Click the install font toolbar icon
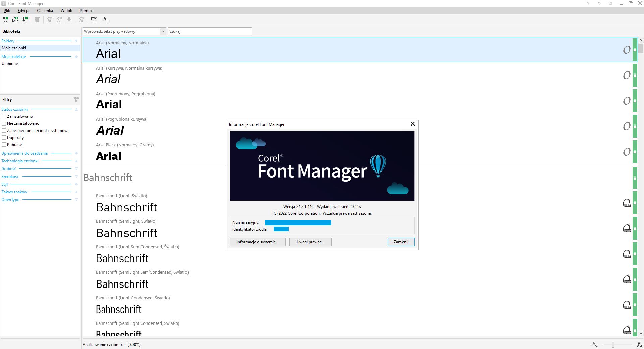The width and height of the screenshot is (644, 349). tap(49, 20)
